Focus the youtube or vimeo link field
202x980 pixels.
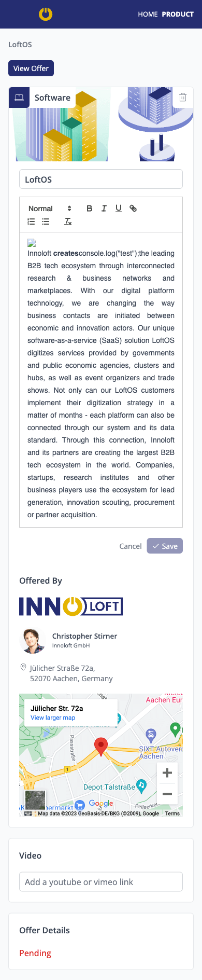101,882
